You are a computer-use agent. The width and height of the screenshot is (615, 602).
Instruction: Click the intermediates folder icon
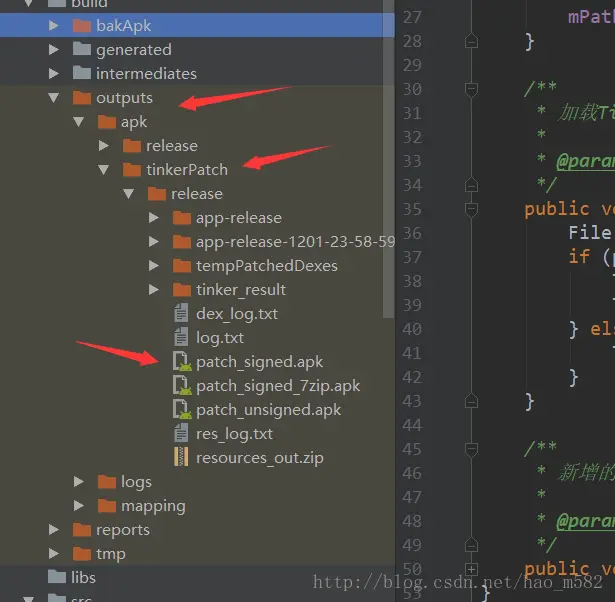click(82, 73)
